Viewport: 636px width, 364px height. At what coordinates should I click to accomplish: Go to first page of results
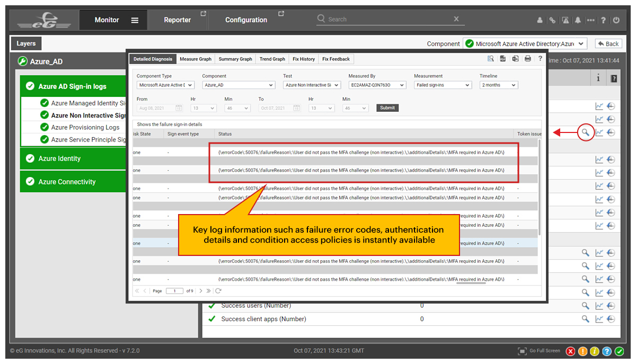point(137,291)
